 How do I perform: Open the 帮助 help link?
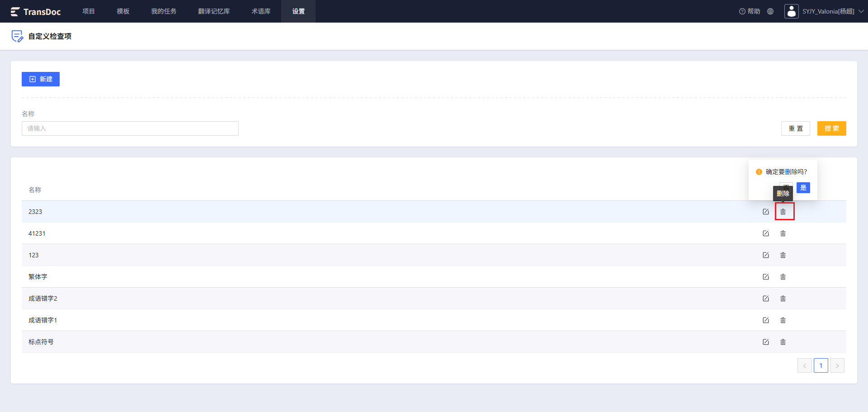[x=750, y=11]
